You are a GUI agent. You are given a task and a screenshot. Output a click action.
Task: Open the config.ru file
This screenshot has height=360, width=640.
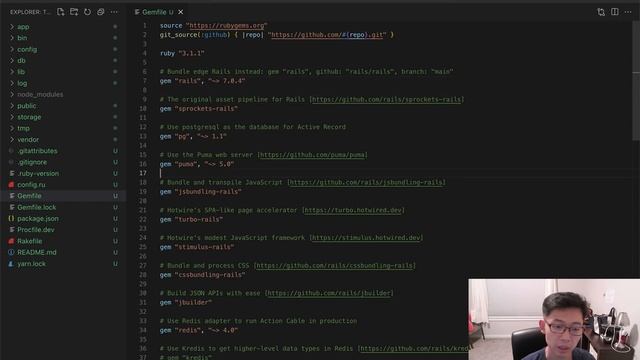pyautogui.click(x=31, y=185)
